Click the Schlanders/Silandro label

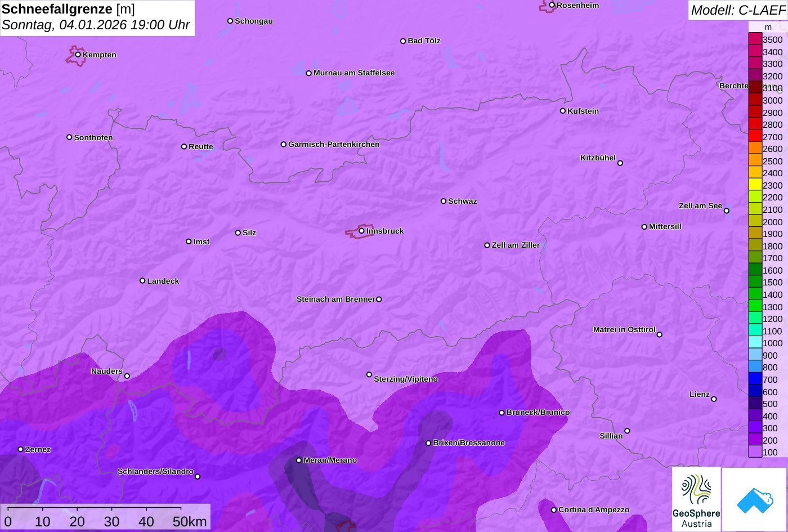[155, 471]
